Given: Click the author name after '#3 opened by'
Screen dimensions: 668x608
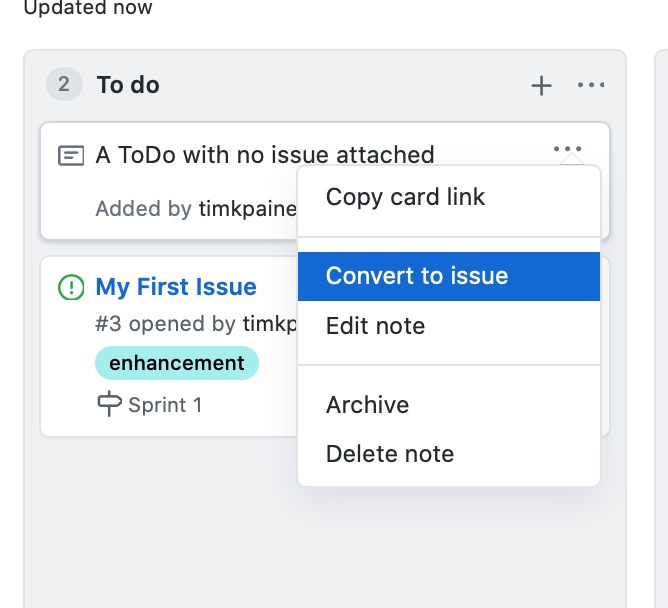Looking at the screenshot, I should coord(270,324).
